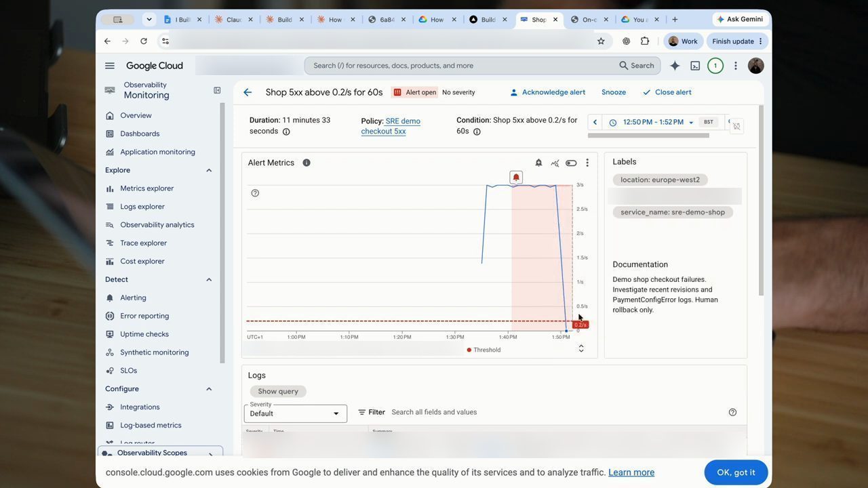The height and width of the screenshot is (488, 868).
Task: Open Observability Scopes selector
Action: coord(161,453)
